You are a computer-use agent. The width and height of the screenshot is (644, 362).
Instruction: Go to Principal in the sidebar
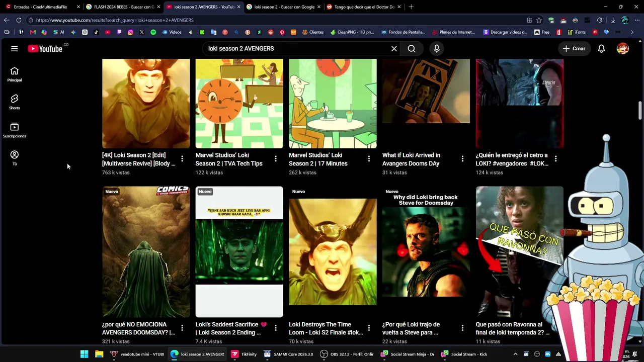15,74
